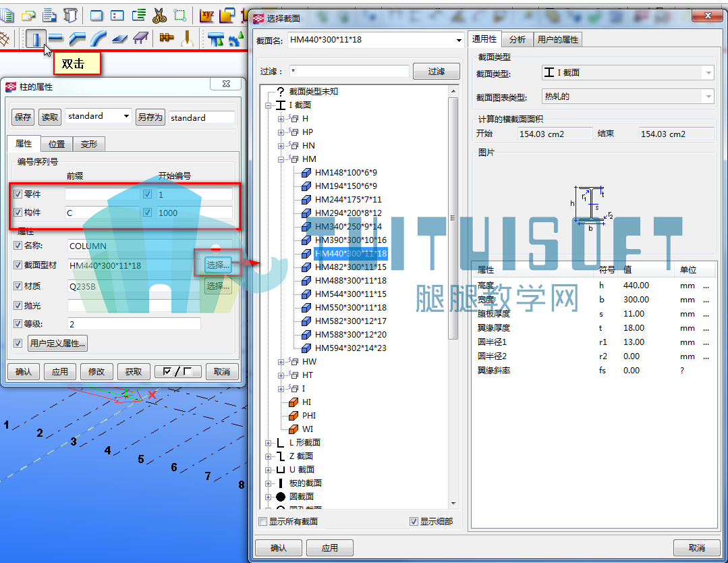Viewport: 728px width, 563px height.
Task: Click the two overlapping windows icon
Action: click(28, 16)
